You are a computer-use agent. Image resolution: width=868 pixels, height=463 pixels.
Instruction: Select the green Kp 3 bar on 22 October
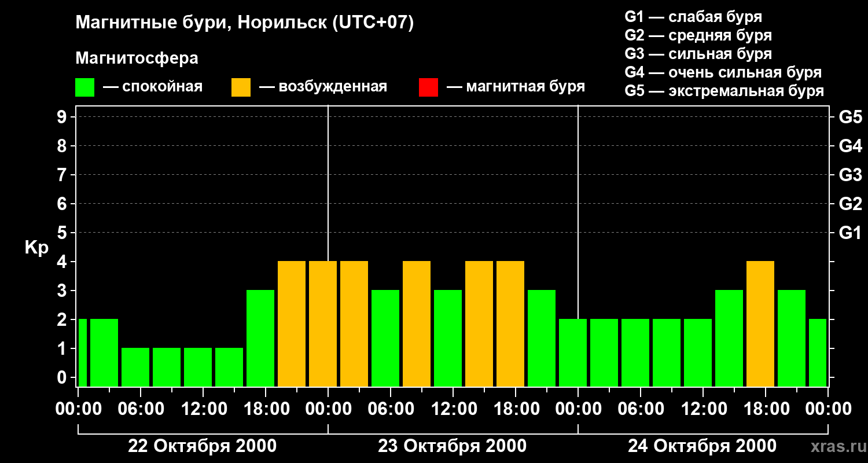point(260,339)
